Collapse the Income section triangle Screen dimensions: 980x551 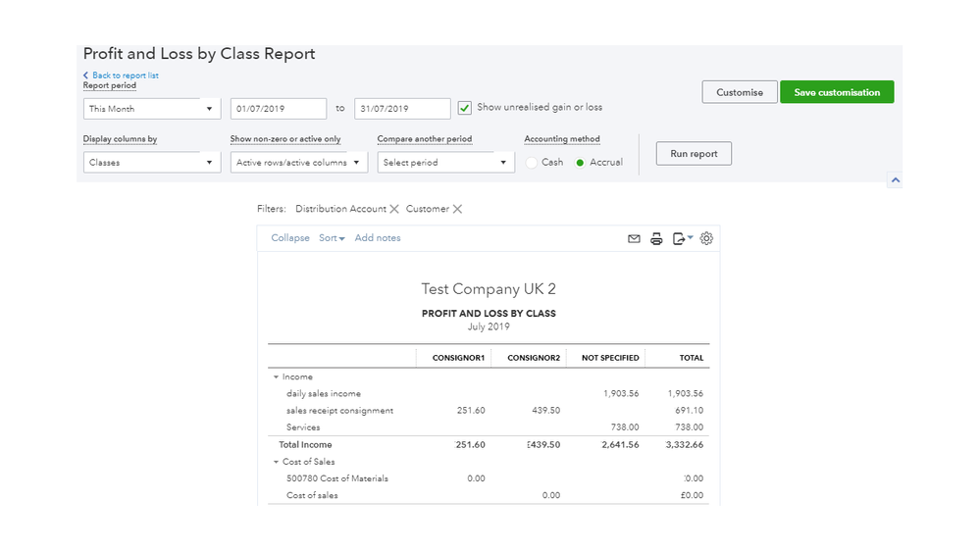(x=276, y=377)
